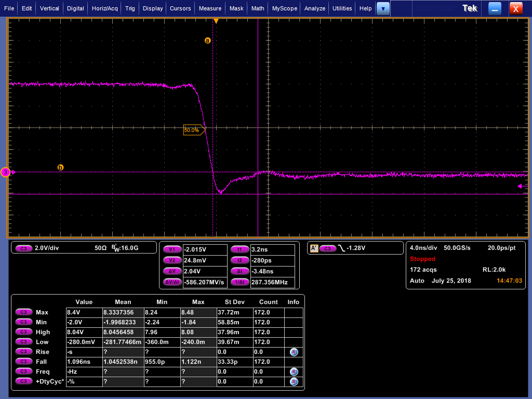
Task: Click the ΔV/Δt value -586.207MV/s
Action: point(205,282)
